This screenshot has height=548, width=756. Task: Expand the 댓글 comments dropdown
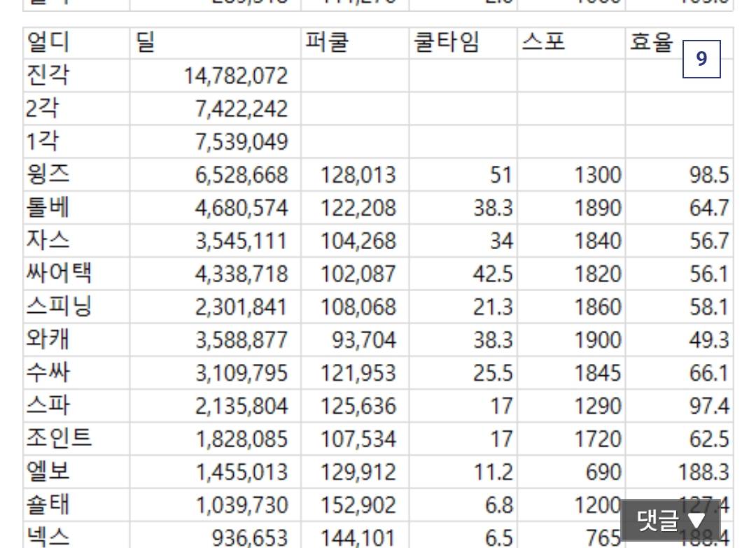point(671,520)
